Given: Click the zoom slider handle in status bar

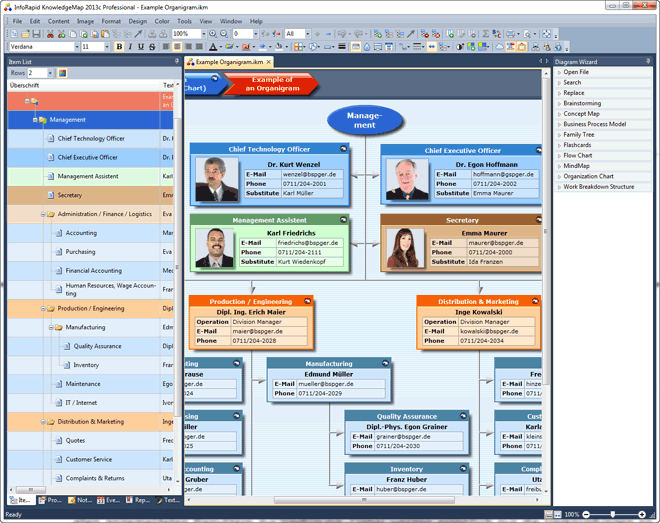Looking at the screenshot, I should tap(613, 514).
